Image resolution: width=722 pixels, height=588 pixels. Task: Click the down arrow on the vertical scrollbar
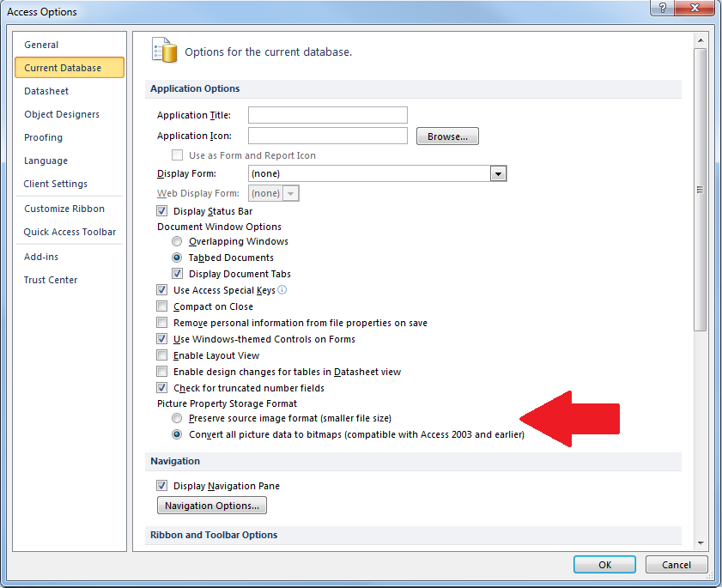(x=701, y=543)
